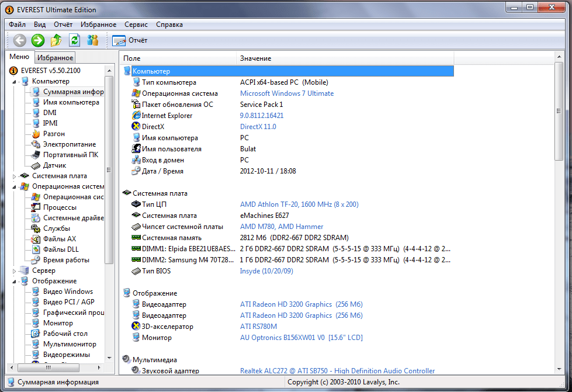Switch to the Избранное tab
The height and width of the screenshot is (392, 572).
55,57
